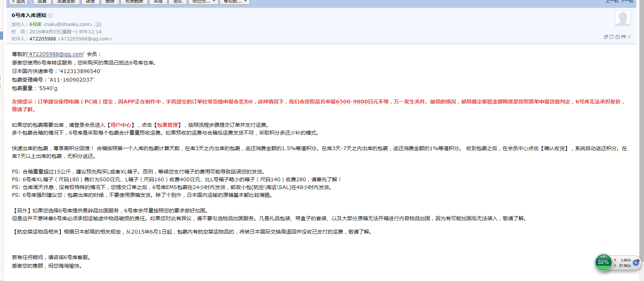Reply to all with 回复全部
The image size is (644, 281).
point(66,1)
